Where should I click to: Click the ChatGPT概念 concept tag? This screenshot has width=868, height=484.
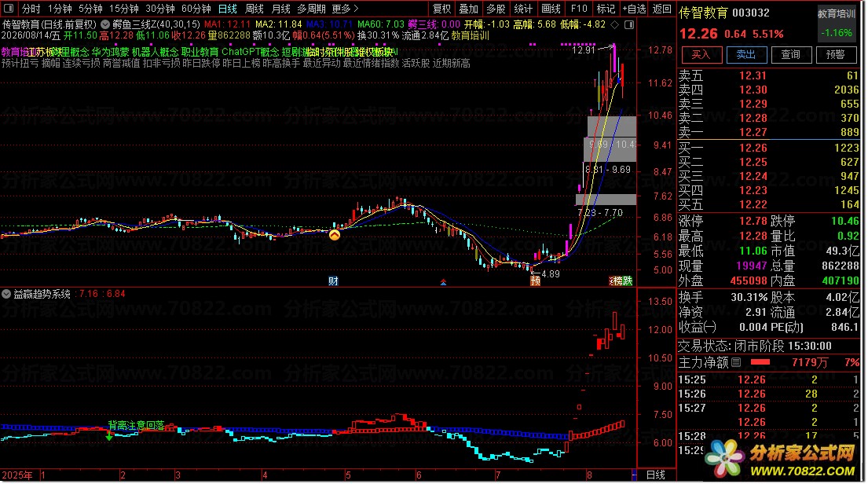pyautogui.click(x=251, y=52)
